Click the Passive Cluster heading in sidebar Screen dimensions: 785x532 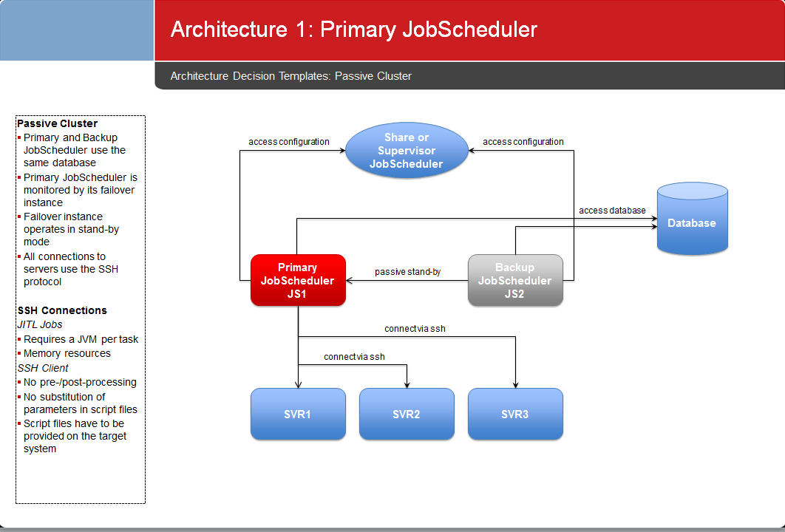(57, 123)
